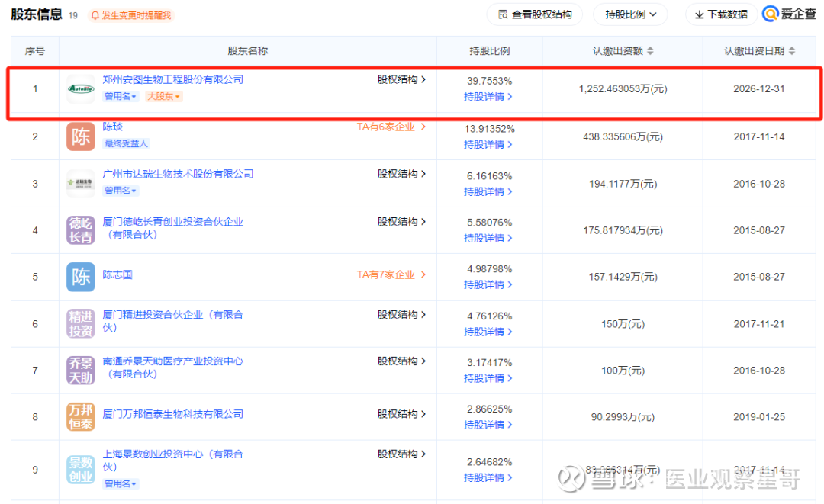Open shareholder 陈琰 link
824x504 pixels.
tap(112, 127)
